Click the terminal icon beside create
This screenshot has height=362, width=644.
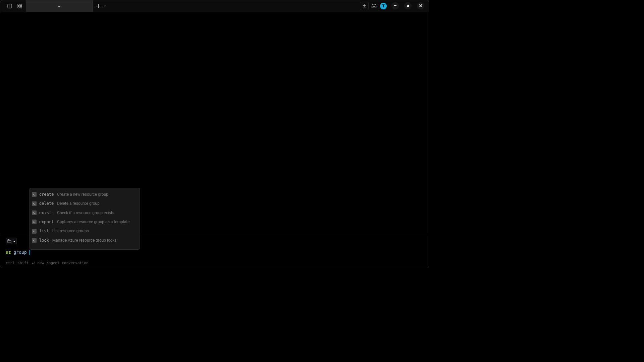point(34,194)
